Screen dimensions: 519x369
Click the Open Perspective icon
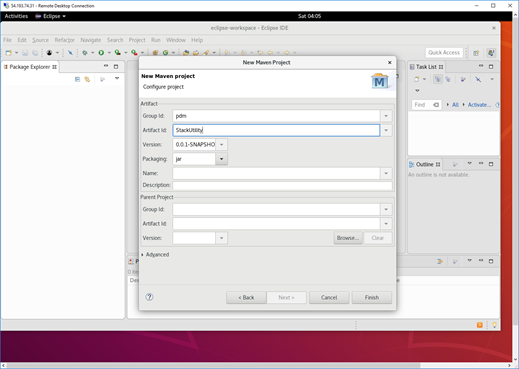[x=476, y=53]
